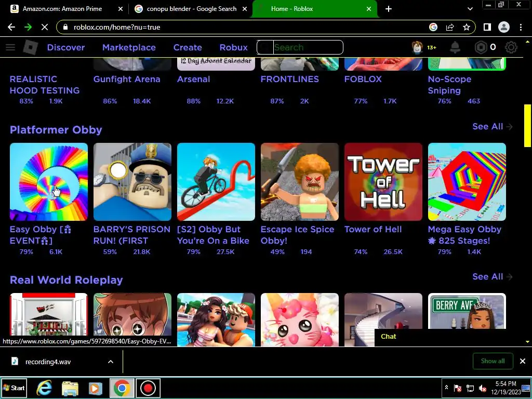Click the Arsenal game title
Screen dimensions: 532x399
coord(194,79)
